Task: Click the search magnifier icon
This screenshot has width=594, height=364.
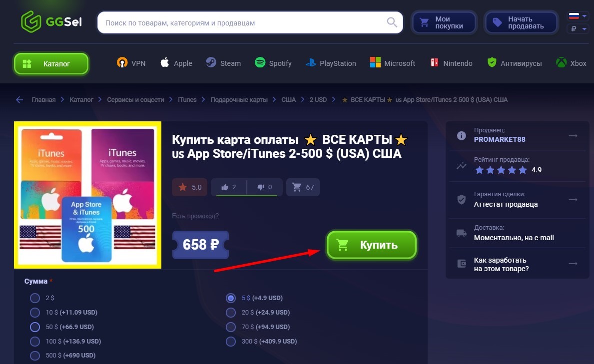Action: coord(392,22)
